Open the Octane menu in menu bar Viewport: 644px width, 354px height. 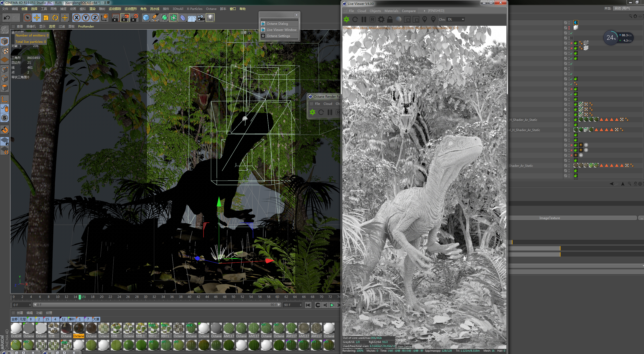click(x=211, y=9)
